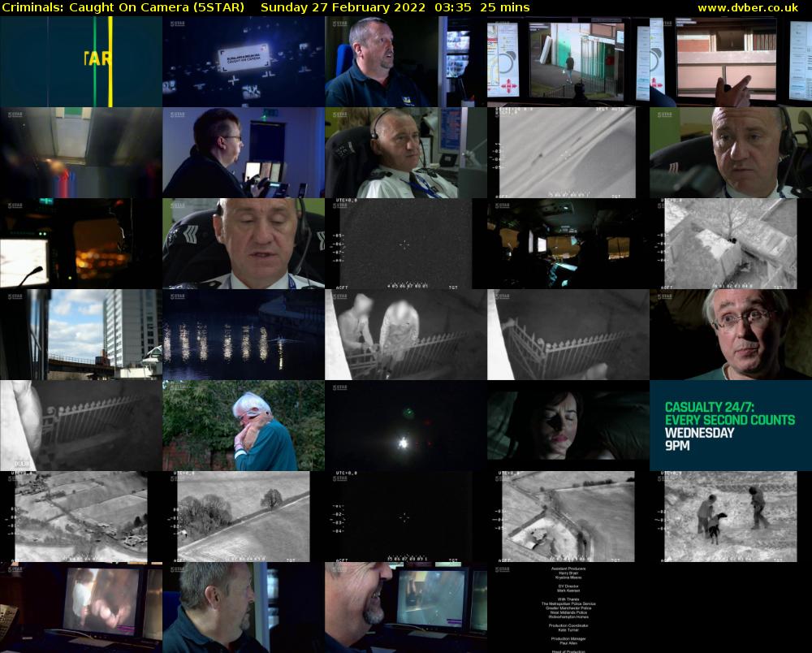This screenshot has height=653, width=812.
Task: Open the Casualty 24/7 promo thumbnail
Action: [730, 426]
